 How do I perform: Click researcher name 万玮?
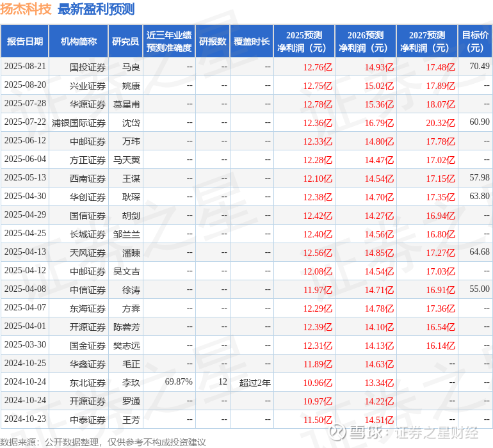131,141
